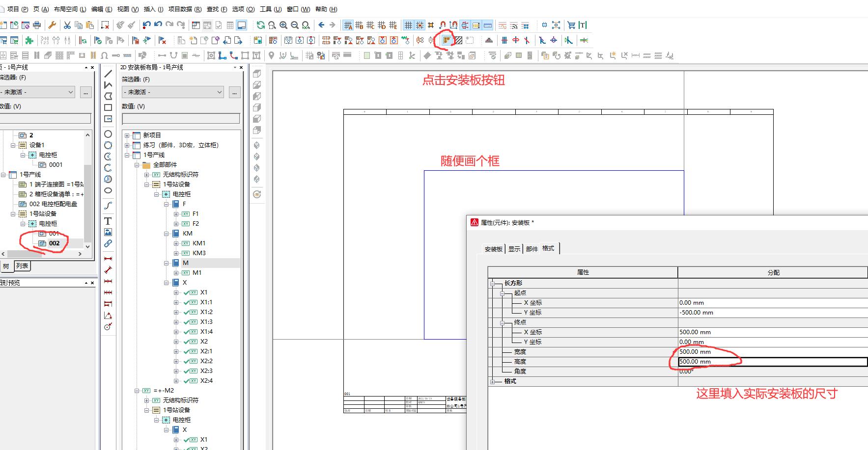
Task: Select the Text tool in the drawing toolbar
Action: [x=108, y=221]
